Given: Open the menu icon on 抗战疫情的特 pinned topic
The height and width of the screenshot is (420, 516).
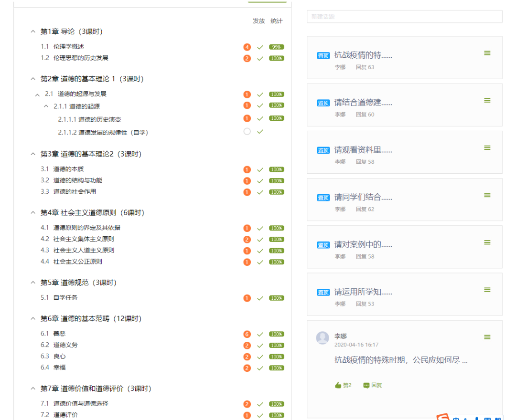Looking at the screenshot, I should 487,53.
